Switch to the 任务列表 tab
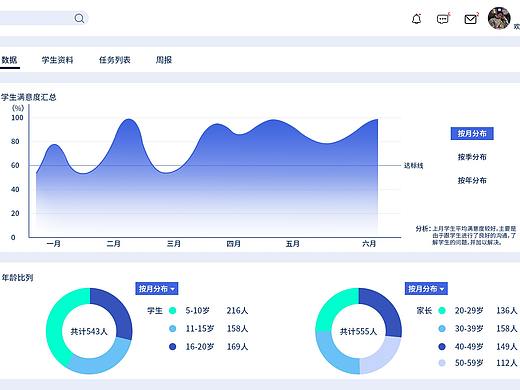The width and height of the screenshot is (520, 390). (115, 60)
